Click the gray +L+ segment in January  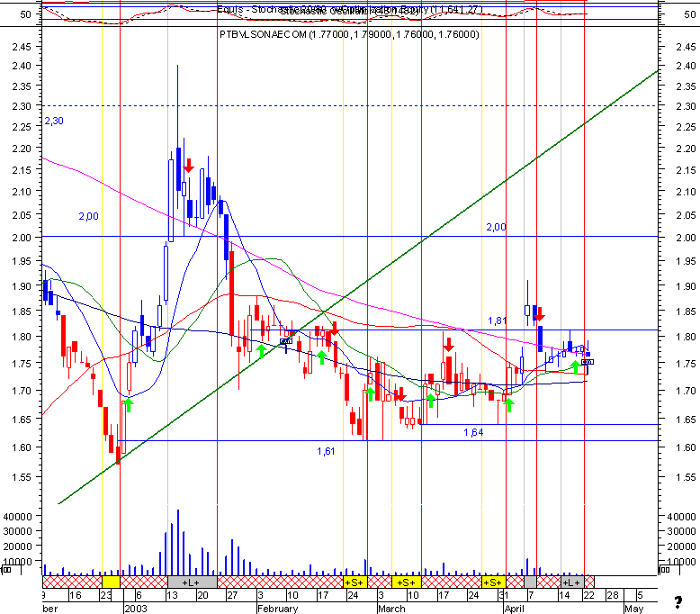click(x=192, y=582)
